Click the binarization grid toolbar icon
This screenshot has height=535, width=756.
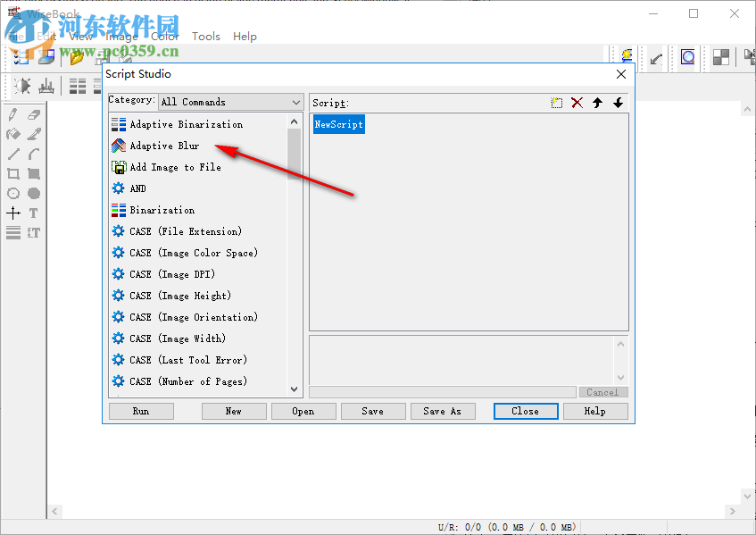pyautogui.click(x=77, y=86)
